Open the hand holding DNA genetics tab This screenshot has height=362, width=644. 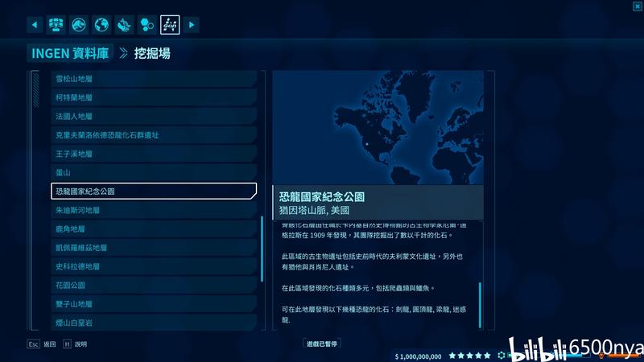(124, 25)
